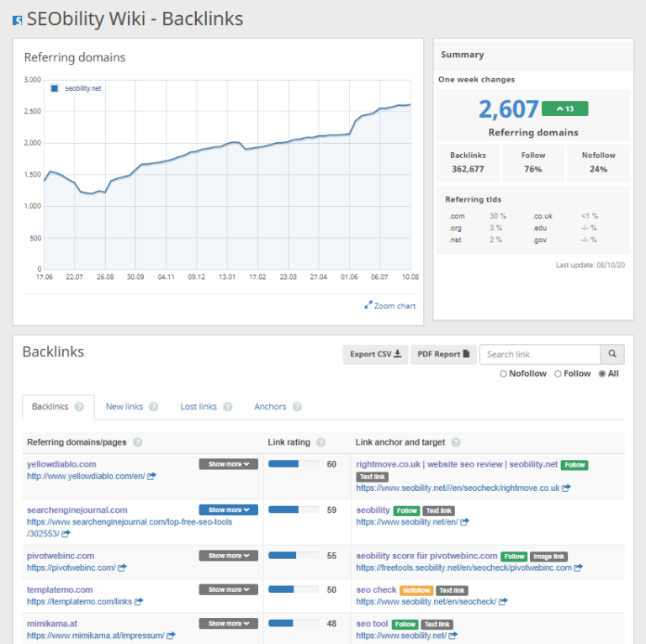The image size is (646, 644).
Task: Click help icon beside Referring domains/pages header
Action: click(x=137, y=442)
